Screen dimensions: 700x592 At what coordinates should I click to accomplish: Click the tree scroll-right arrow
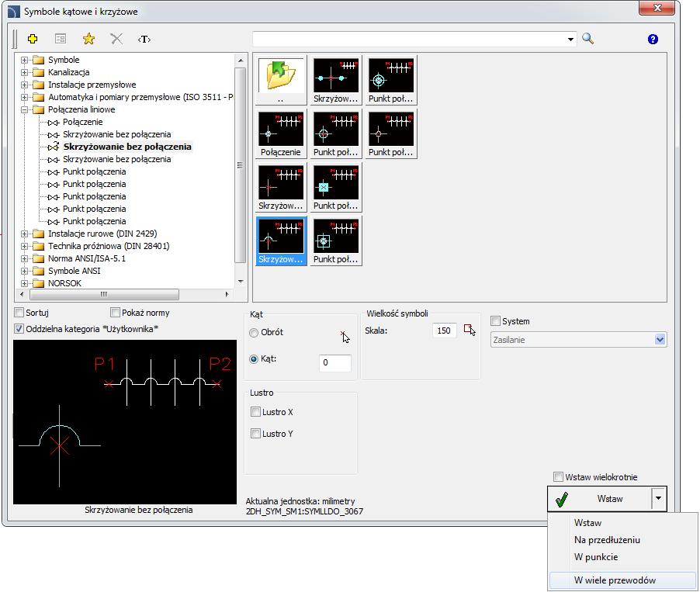[227, 294]
